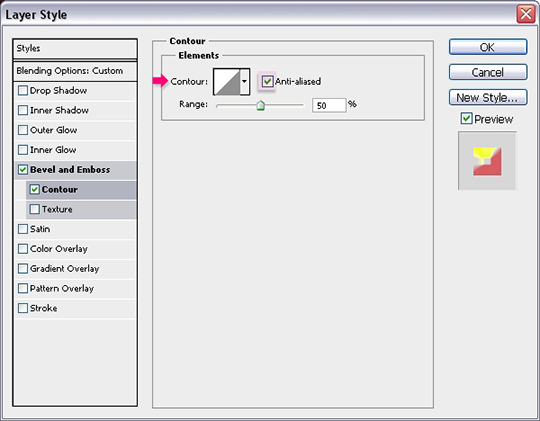Toggle the Preview checkbox
Screen dimensions: 540x421
466,119
